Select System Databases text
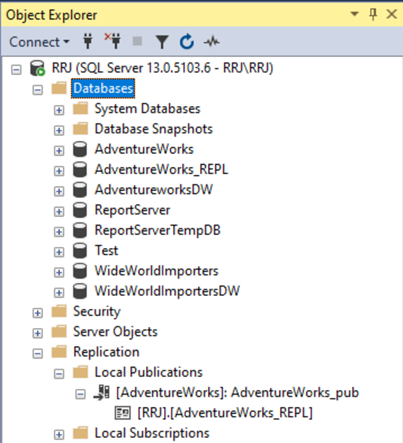This screenshot has height=443, width=403. coord(147,109)
